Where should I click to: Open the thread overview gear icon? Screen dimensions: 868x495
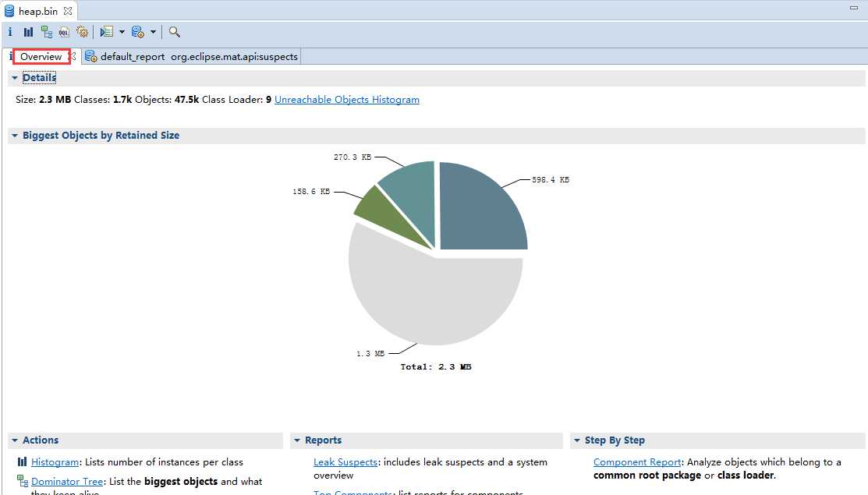83,32
